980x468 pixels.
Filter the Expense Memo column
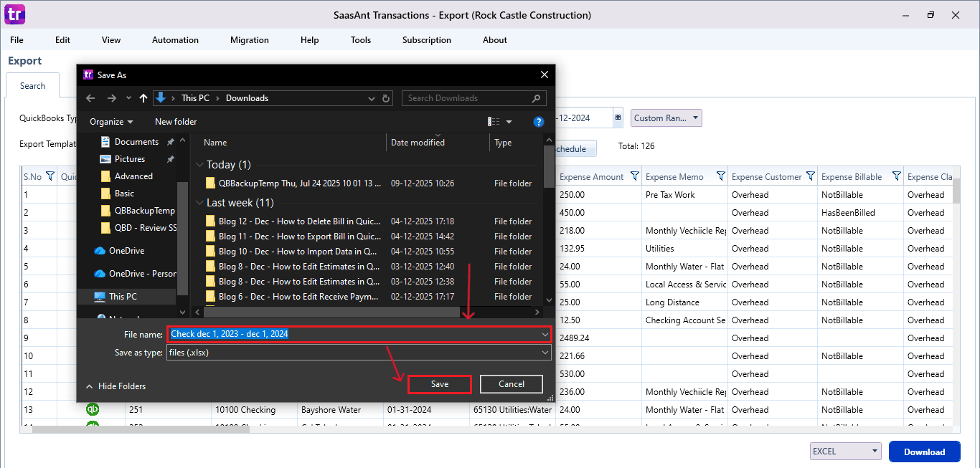pos(720,176)
